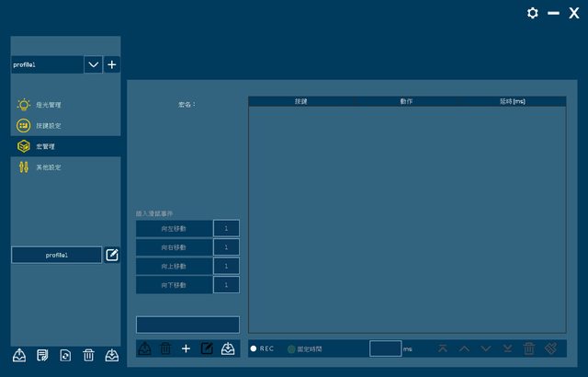Image resolution: width=588 pixels, height=377 pixels.
Task: Select 其他設定 in the sidebar
Action: pos(48,168)
